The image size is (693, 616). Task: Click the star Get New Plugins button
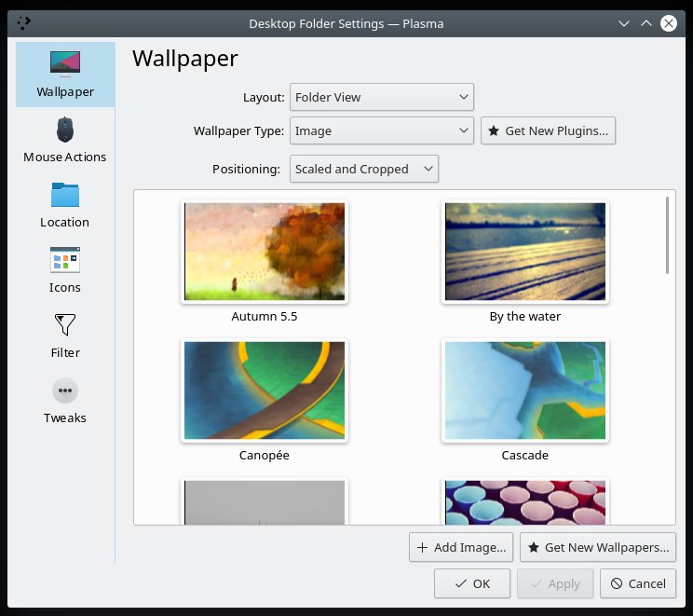[548, 131]
